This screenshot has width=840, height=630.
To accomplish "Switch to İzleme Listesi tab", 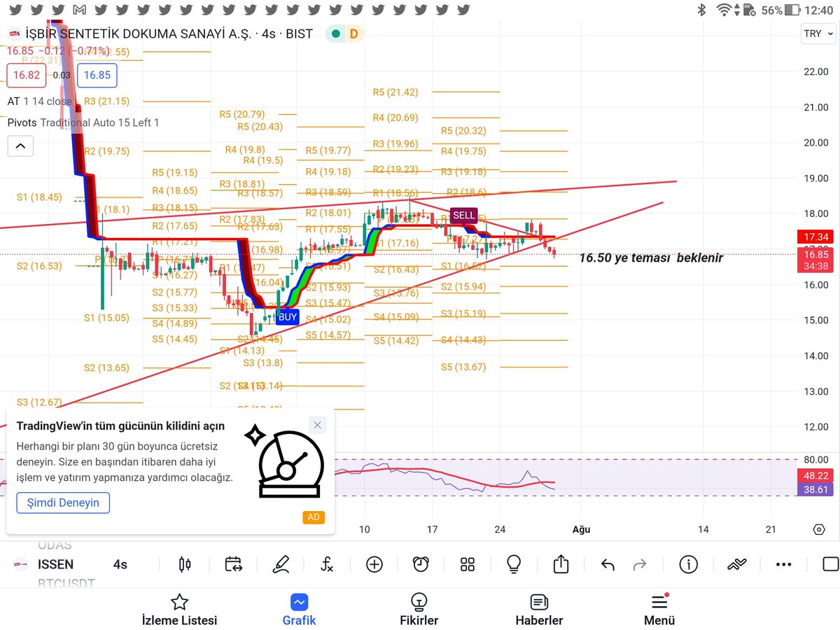I will click(179, 610).
